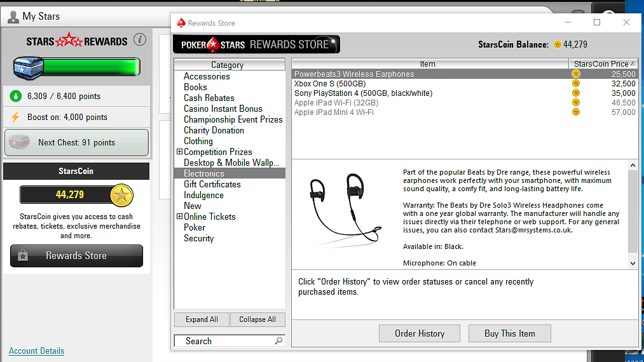Screen dimensions: 644x362
Task: Click into the category Search field
Action: (x=223, y=341)
